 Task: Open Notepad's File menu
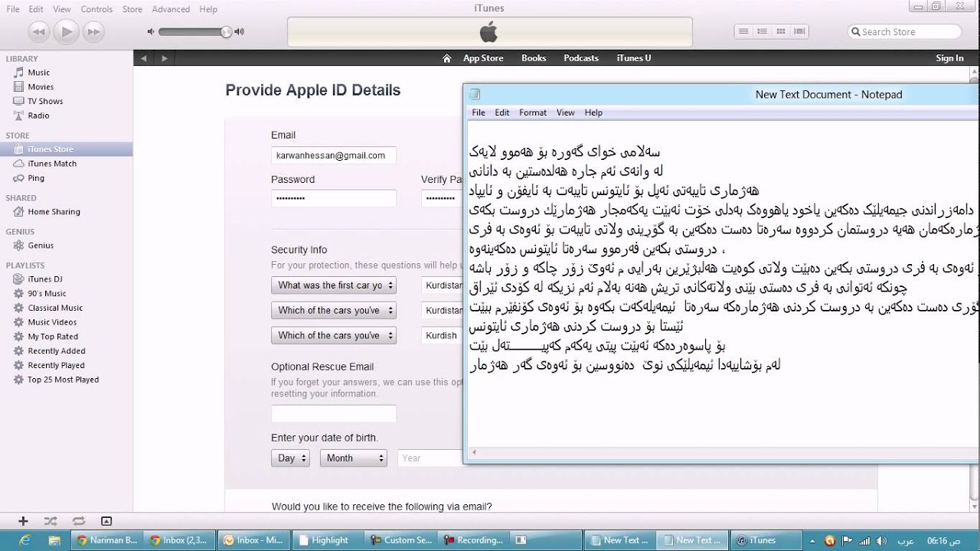(479, 112)
